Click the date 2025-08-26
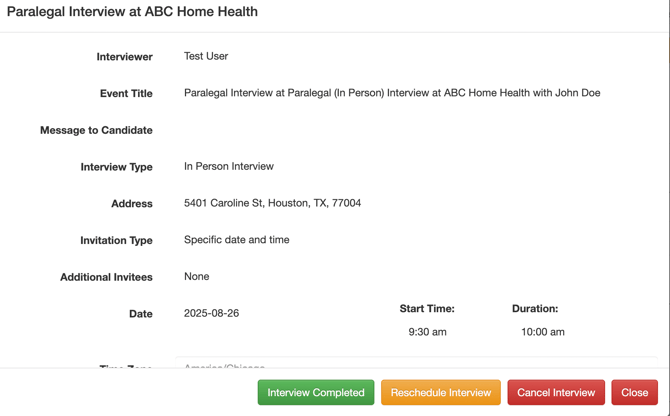The image size is (670, 416). tap(211, 313)
